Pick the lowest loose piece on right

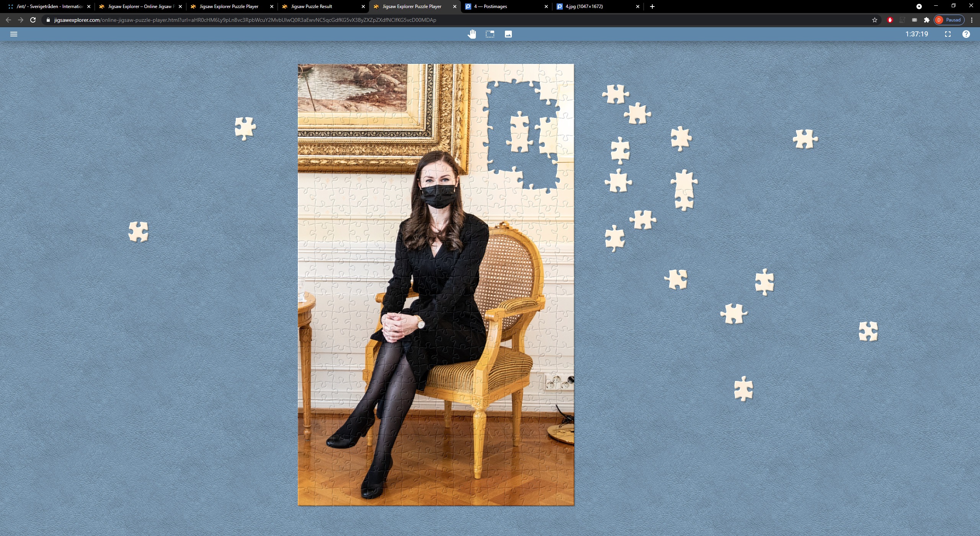(743, 389)
